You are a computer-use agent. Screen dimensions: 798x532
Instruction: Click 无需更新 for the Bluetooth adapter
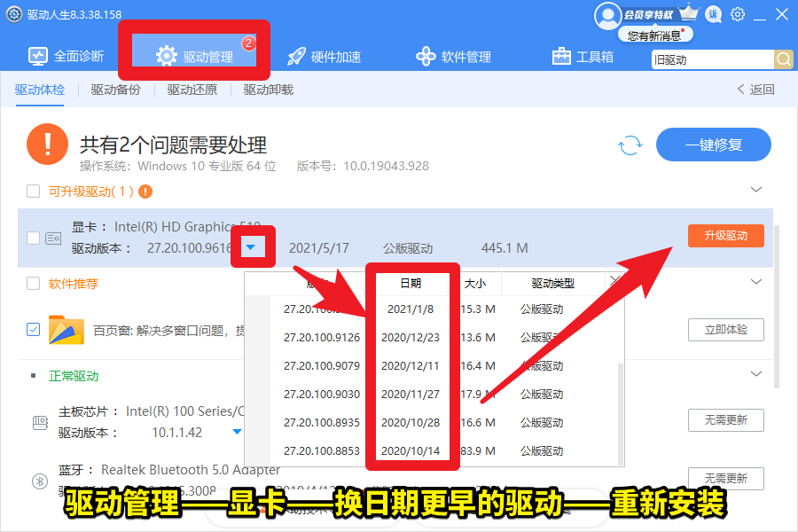click(725, 479)
